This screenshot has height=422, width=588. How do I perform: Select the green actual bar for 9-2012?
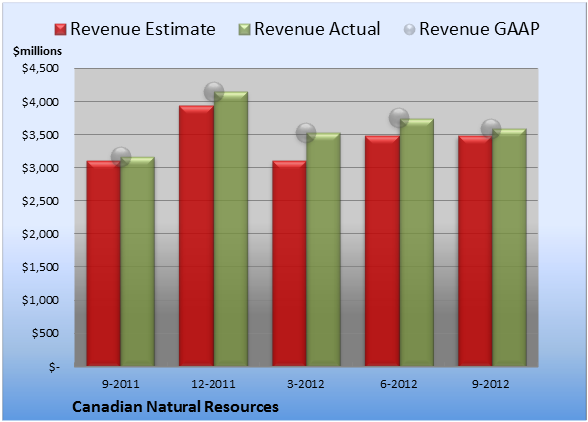[509, 247]
